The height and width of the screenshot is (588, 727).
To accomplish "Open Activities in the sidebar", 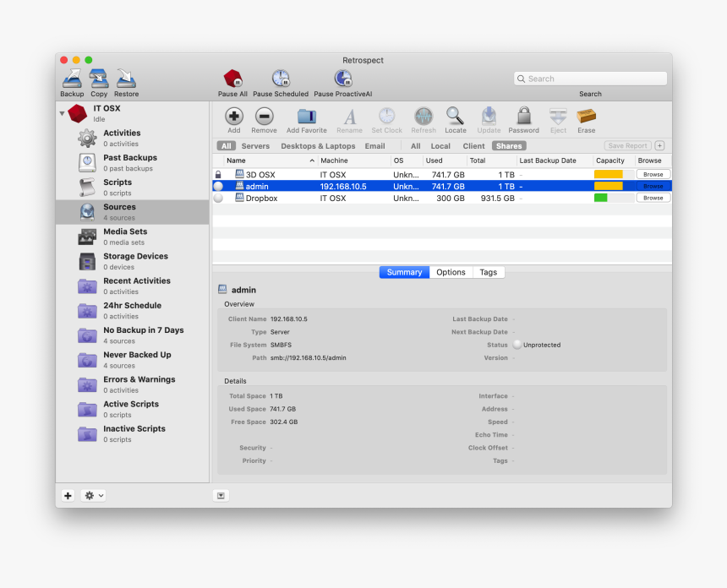I will coord(133,138).
